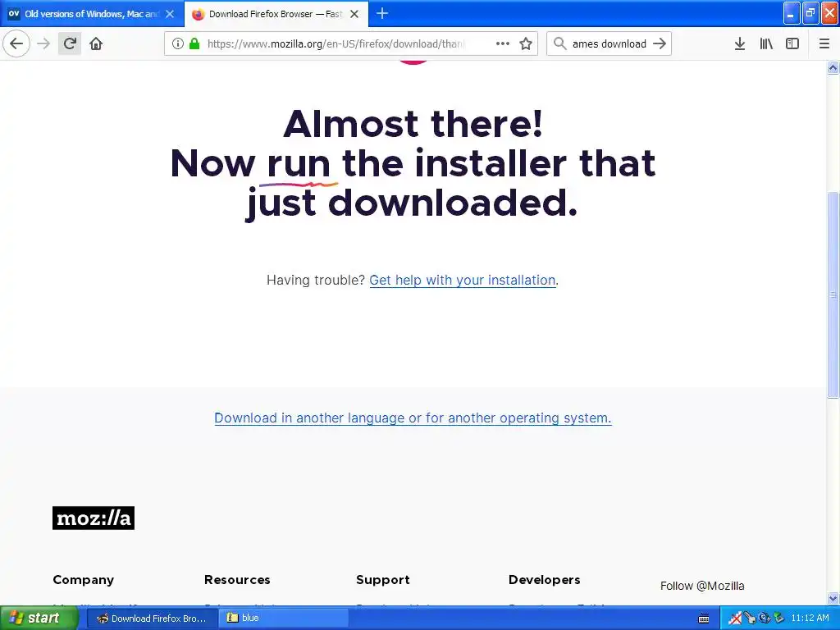
Task: Open the Windows Start button
Action: tap(39, 618)
